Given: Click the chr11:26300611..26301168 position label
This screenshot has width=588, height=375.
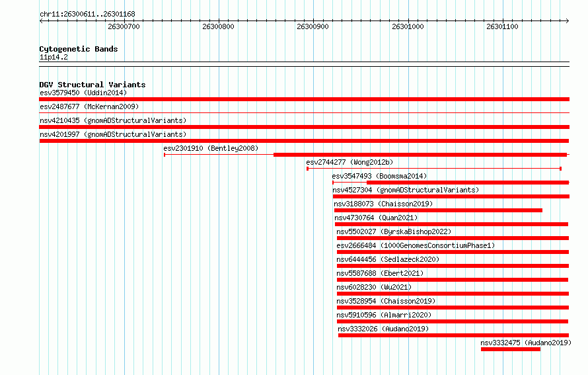Looking at the screenshot, I should pos(87,14).
